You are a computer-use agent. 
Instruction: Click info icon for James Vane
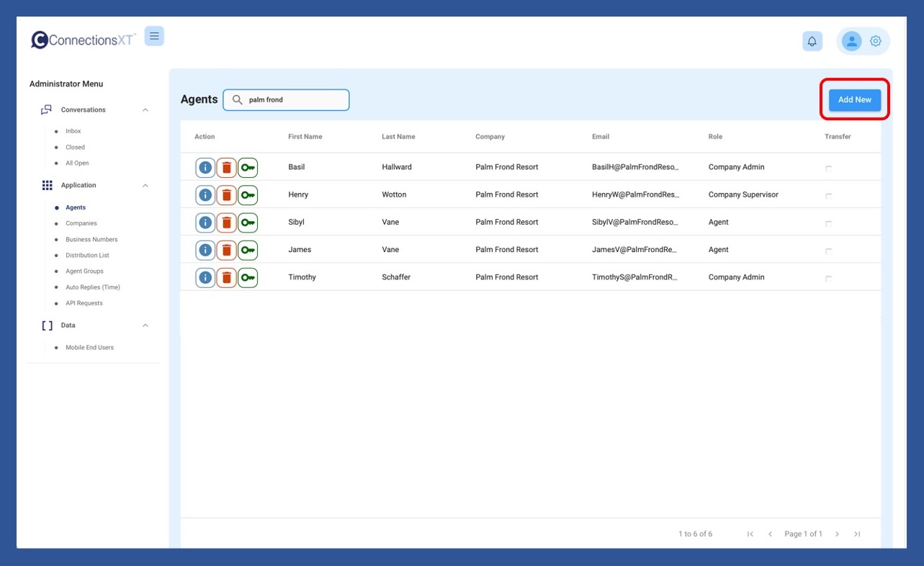(x=205, y=250)
